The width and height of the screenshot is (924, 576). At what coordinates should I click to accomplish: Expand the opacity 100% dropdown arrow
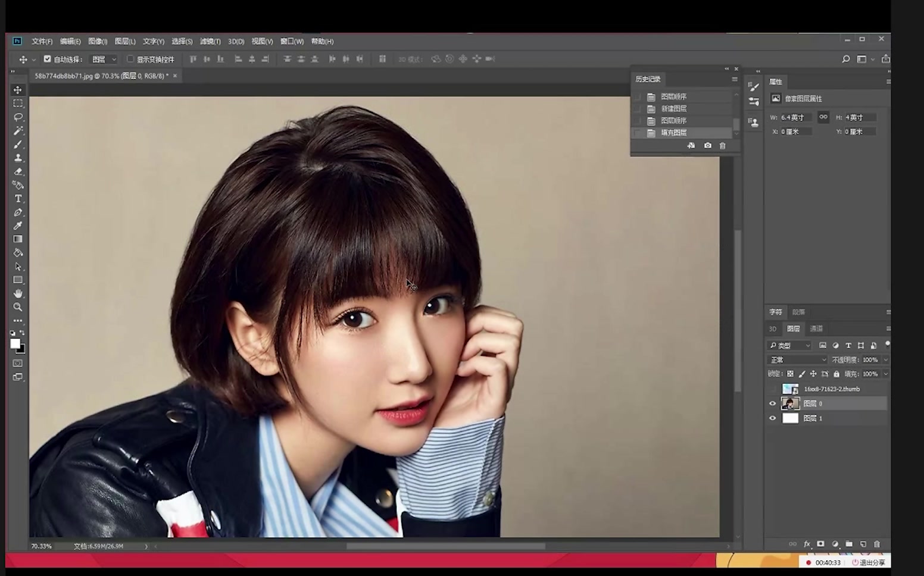[x=885, y=360]
